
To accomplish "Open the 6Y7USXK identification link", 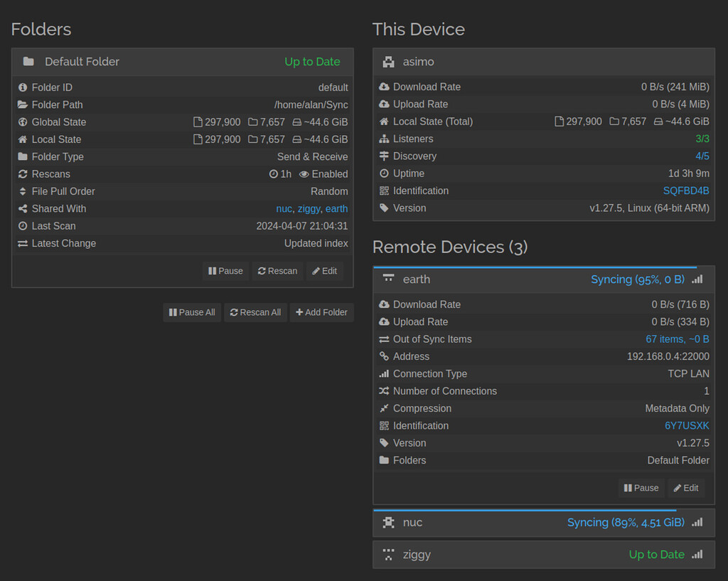I will [686, 426].
